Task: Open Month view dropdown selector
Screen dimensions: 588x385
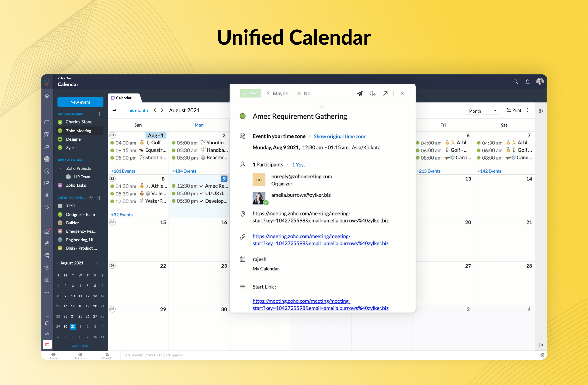Action: point(478,110)
